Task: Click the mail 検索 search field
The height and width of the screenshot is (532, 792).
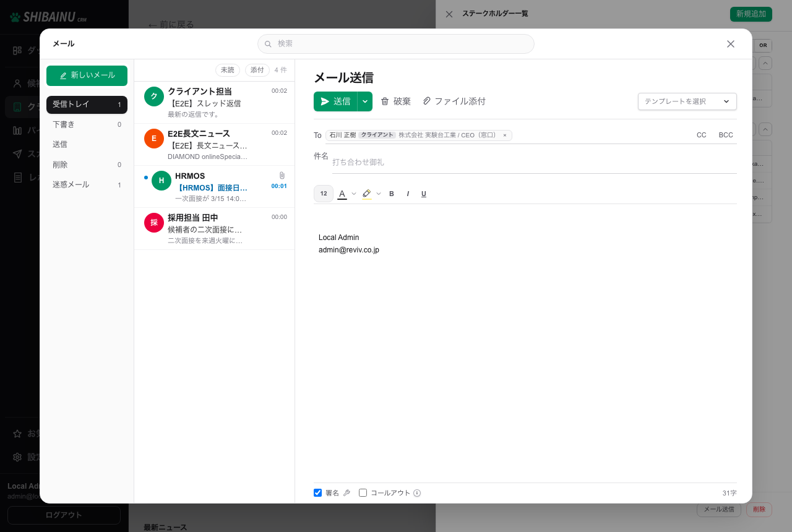Action: [396, 44]
